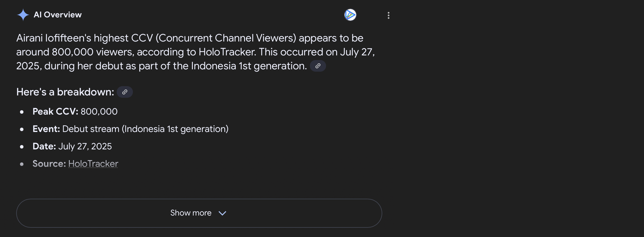Screen dimensions: 644x237
Task: Click the chevron arrow in Show more
Action: (222, 213)
